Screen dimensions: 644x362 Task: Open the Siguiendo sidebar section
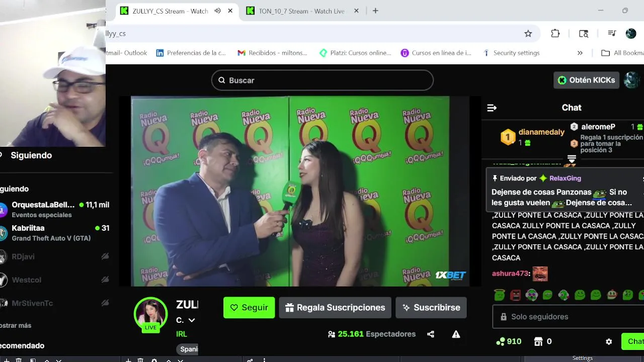click(x=31, y=155)
